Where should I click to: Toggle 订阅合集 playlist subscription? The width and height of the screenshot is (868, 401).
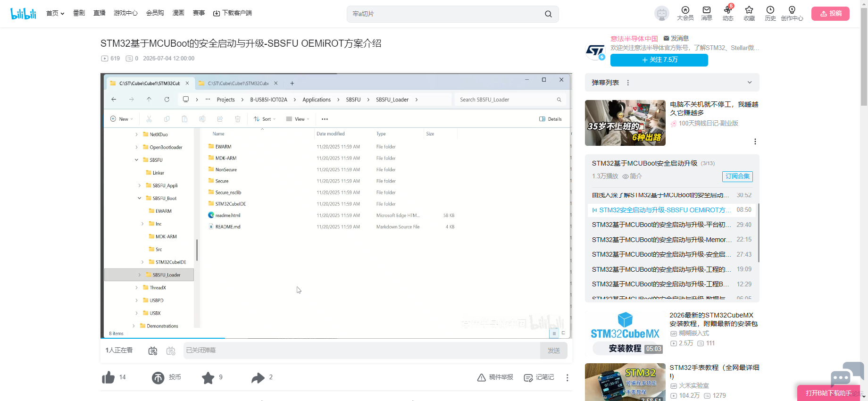737,176
